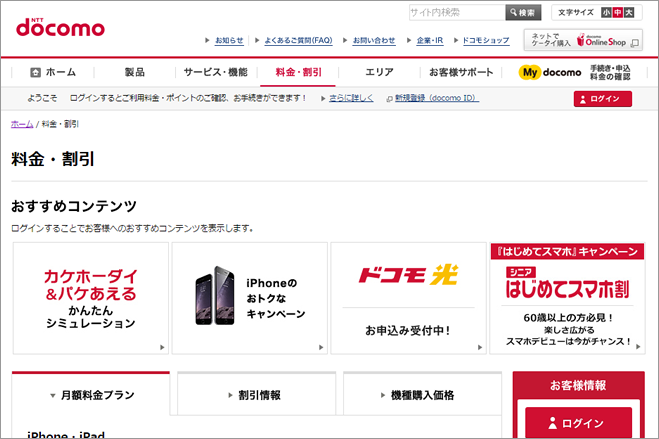Go to ホーム in the main navigation
The width and height of the screenshot is (659, 439).
coord(53,72)
